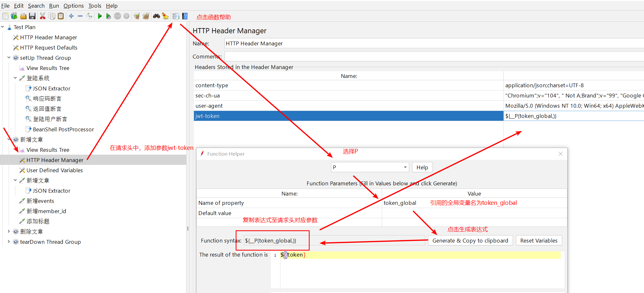Open the Templates toolbar icon

14,16
